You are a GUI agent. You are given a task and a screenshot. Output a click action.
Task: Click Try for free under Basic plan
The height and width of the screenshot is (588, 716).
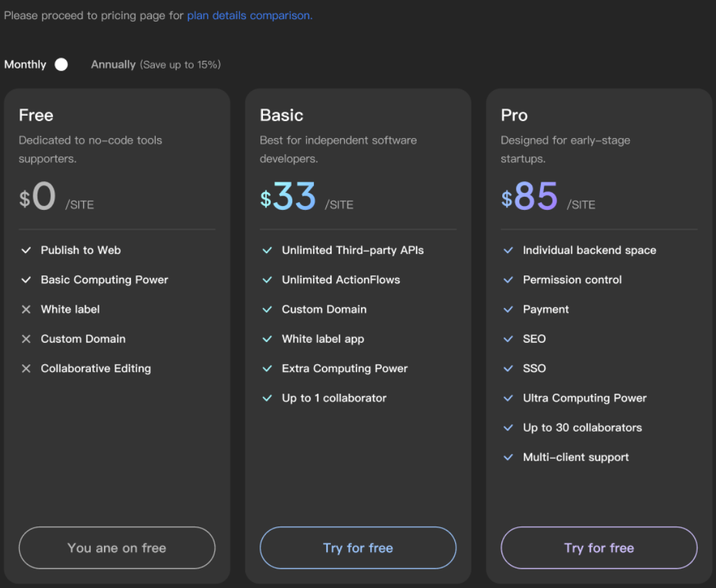click(x=358, y=548)
